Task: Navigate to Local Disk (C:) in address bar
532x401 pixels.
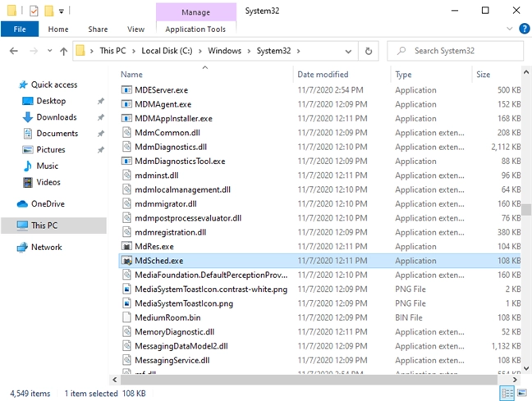Action: click(x=167, y=51)
